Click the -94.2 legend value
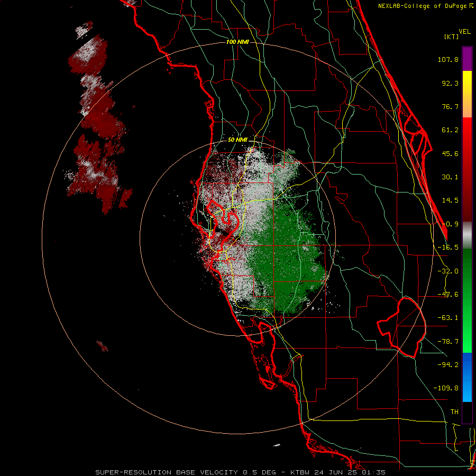The height and width of the screenshot is (476, 476). click(x=448, y=365)
